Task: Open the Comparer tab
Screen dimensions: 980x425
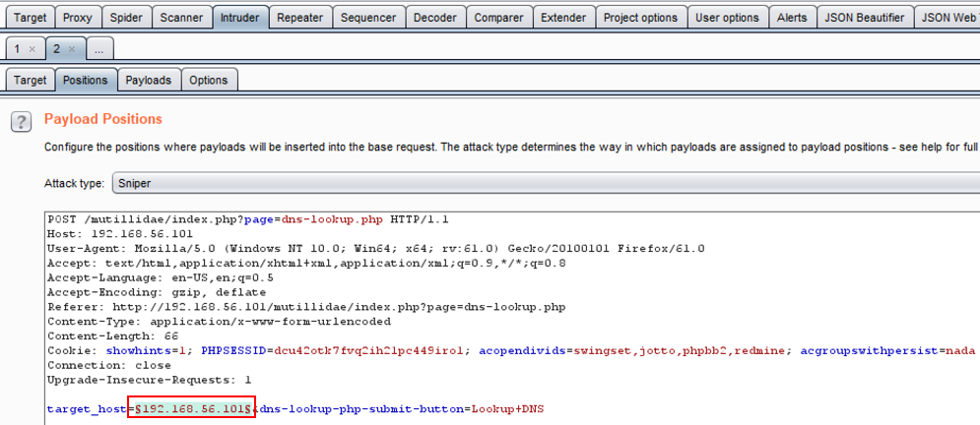Action: (498, 18)
